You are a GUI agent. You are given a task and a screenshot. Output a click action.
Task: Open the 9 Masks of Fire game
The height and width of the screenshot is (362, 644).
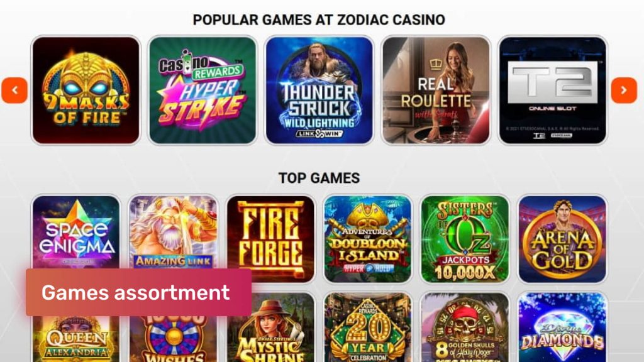(86, 90)
